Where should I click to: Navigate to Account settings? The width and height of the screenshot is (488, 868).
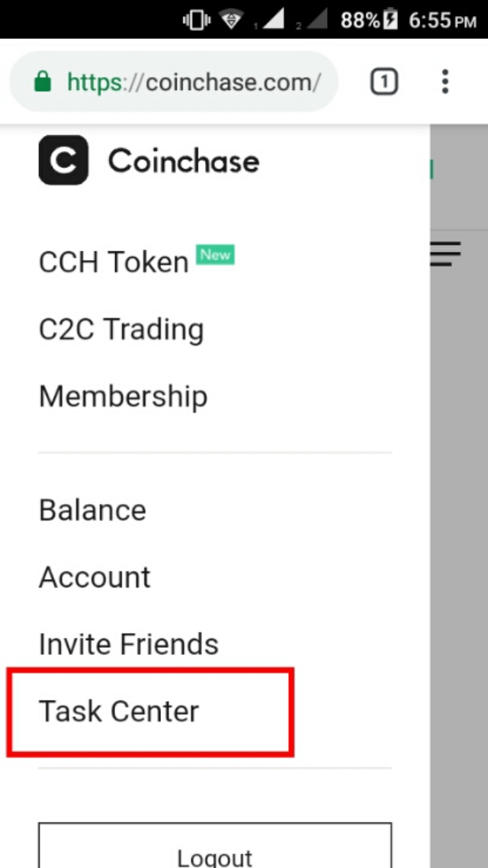(x=95, y=577)
